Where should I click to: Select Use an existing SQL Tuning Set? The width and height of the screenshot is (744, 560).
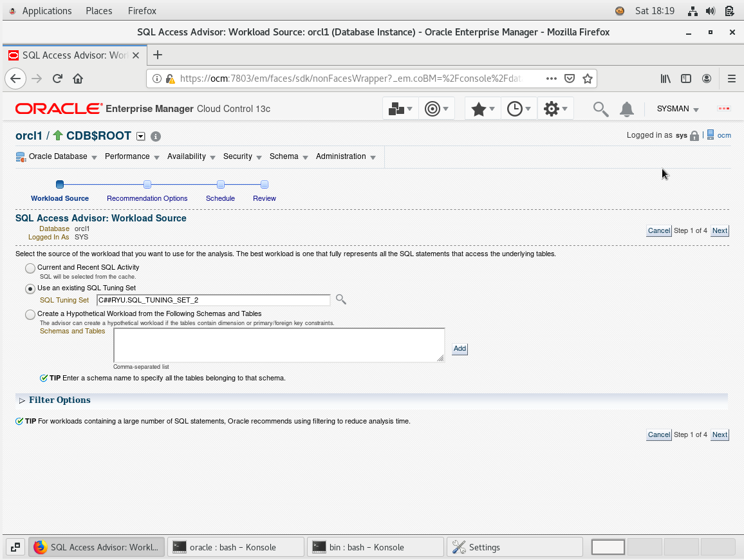coord(30,288)
